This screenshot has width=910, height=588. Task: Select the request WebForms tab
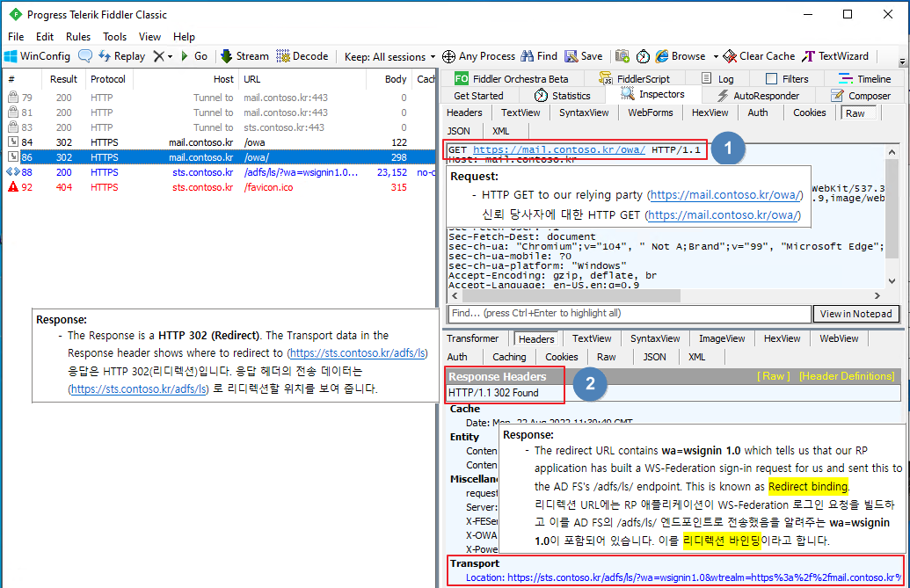click(651, 113)
